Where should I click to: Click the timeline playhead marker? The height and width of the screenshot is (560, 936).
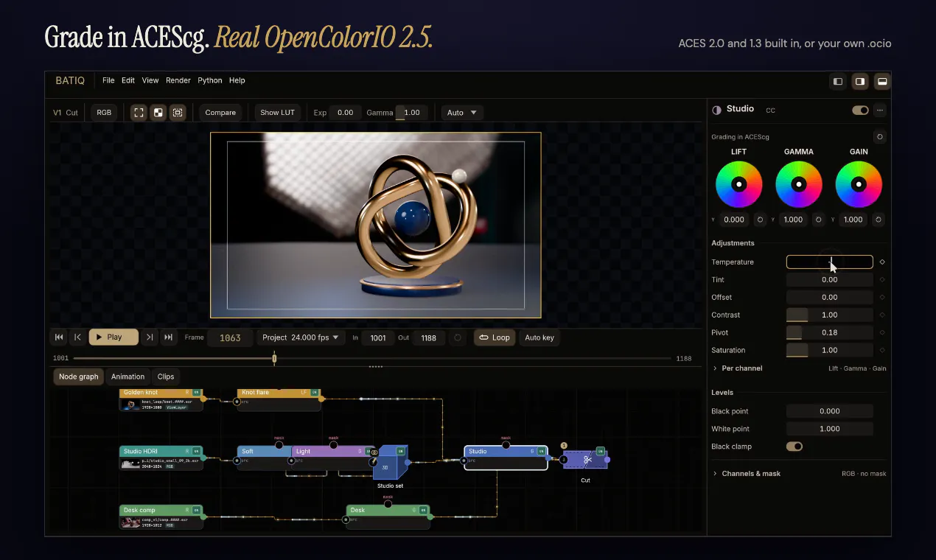[x=274, y=359]
